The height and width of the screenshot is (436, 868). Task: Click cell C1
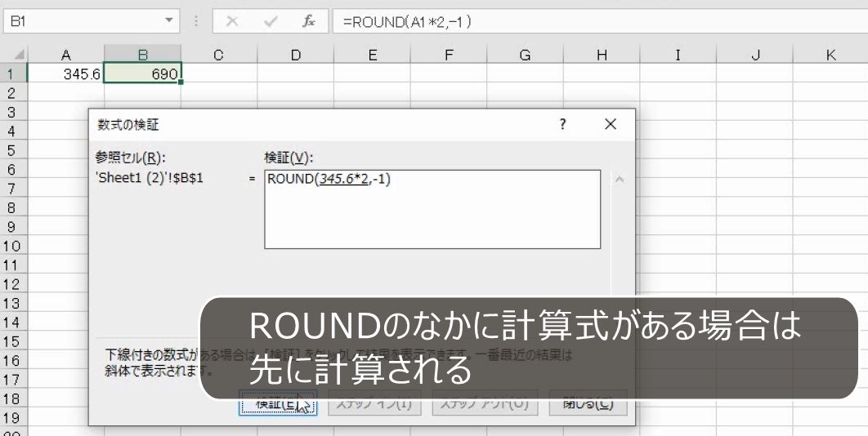pos(219,73)
